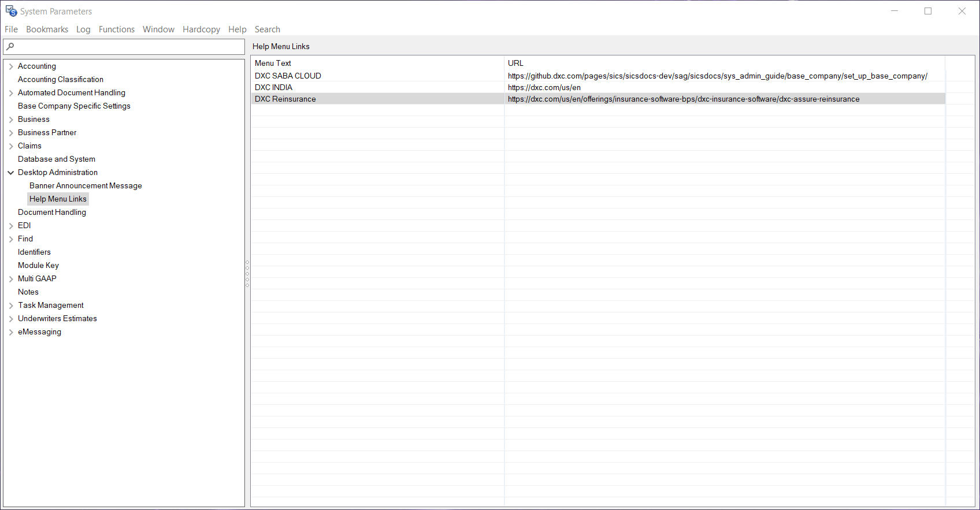Expand the Automated Document Handling node
Screen dimensions: 980x510
click(11, 93)
